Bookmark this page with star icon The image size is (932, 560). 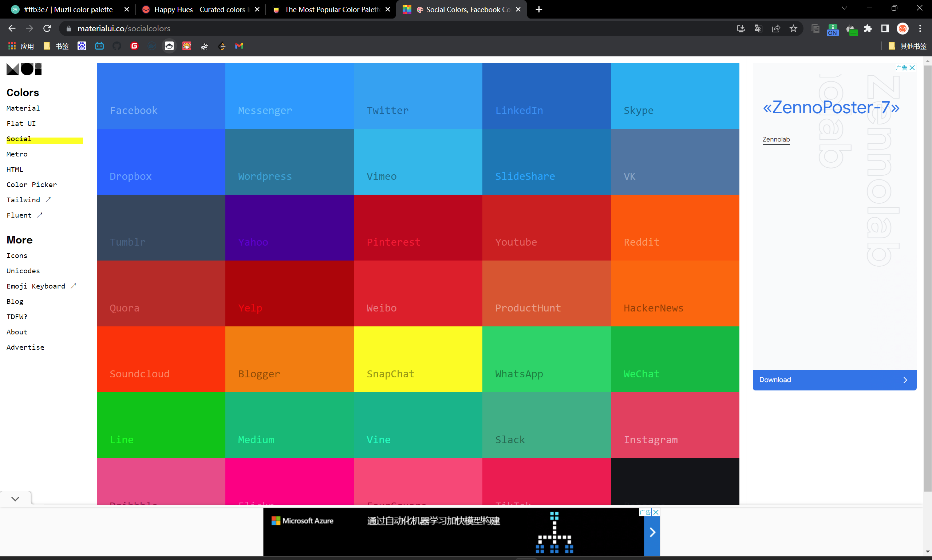pyautogui.click(x=793, y=29)
